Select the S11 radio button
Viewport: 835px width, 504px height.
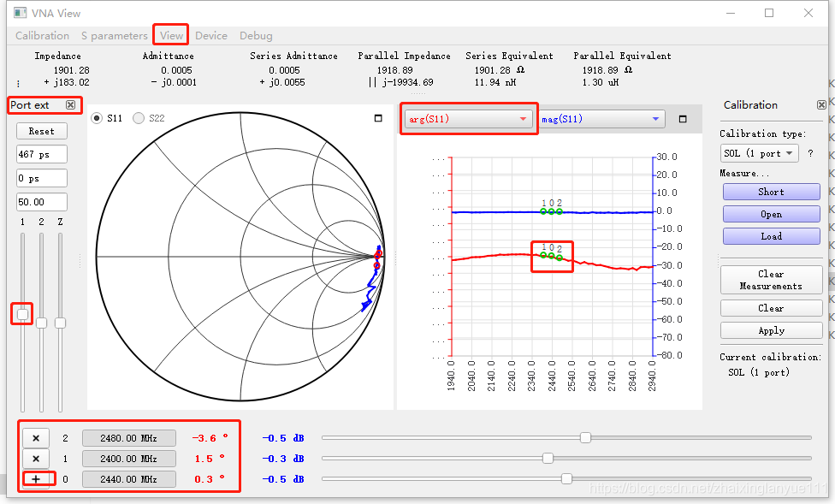click(97, 118)
